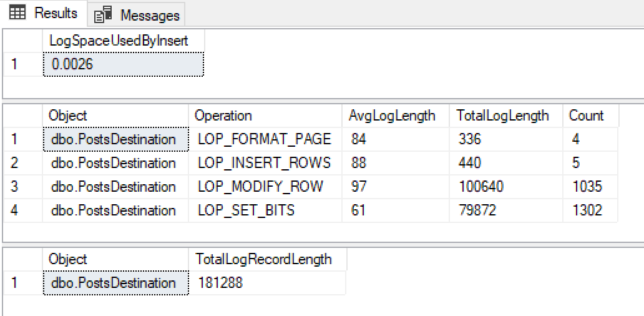
Task: Select the LOP_INSERT_ROWS cell
Action: click(x=265, y=163)
